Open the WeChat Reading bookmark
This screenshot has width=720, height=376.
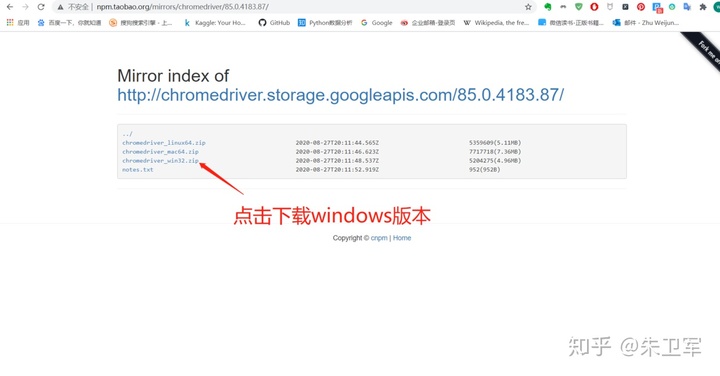(x=571, y=22)
